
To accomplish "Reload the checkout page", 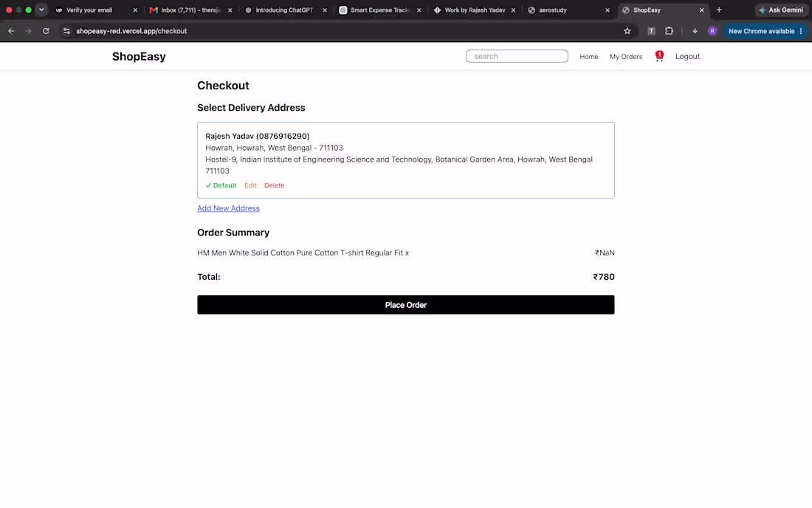I will 46,31.
